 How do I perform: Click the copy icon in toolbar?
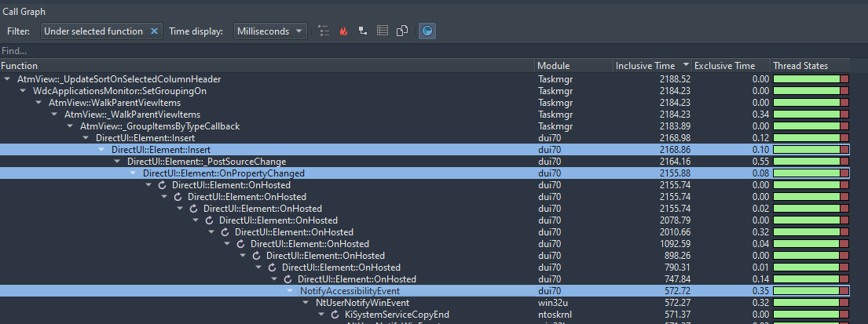402,31
